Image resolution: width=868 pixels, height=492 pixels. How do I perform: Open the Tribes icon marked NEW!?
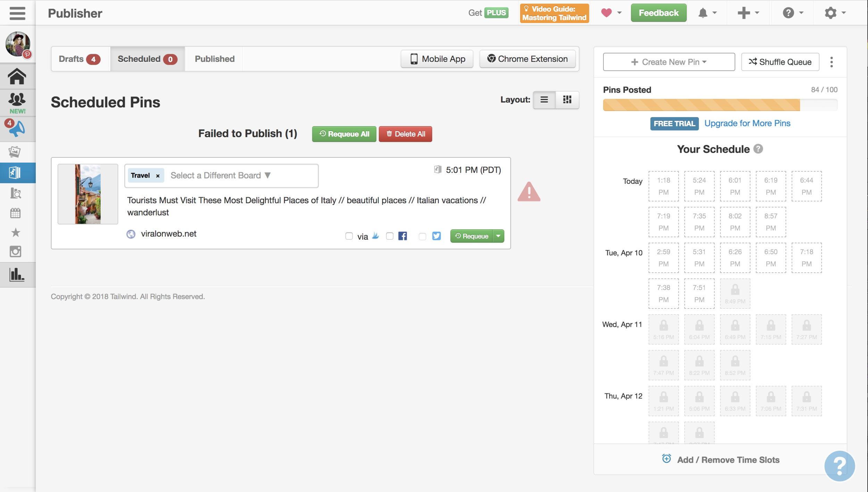[x=17, y=103]
